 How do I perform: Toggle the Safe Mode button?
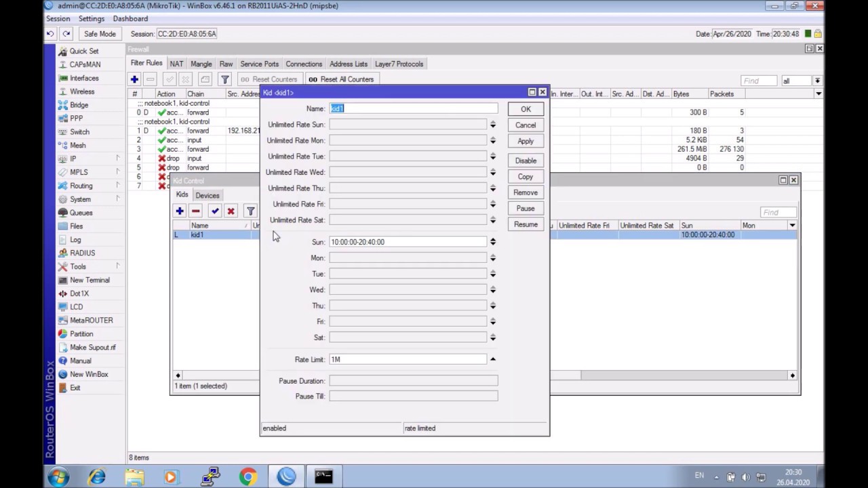click(100, 34)
